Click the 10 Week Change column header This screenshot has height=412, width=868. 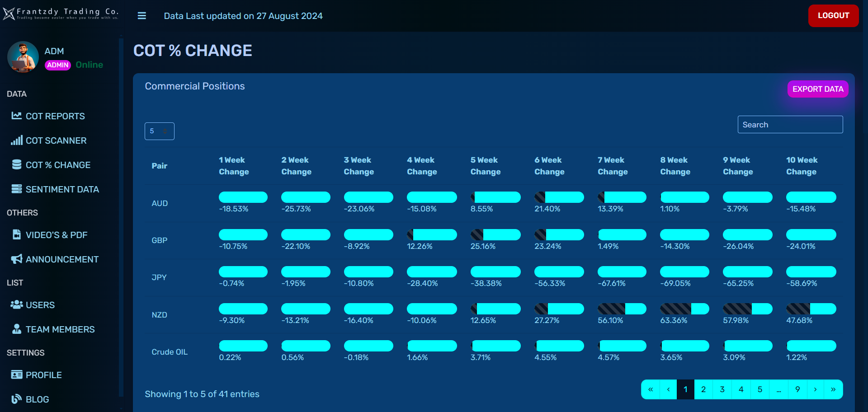802,166
